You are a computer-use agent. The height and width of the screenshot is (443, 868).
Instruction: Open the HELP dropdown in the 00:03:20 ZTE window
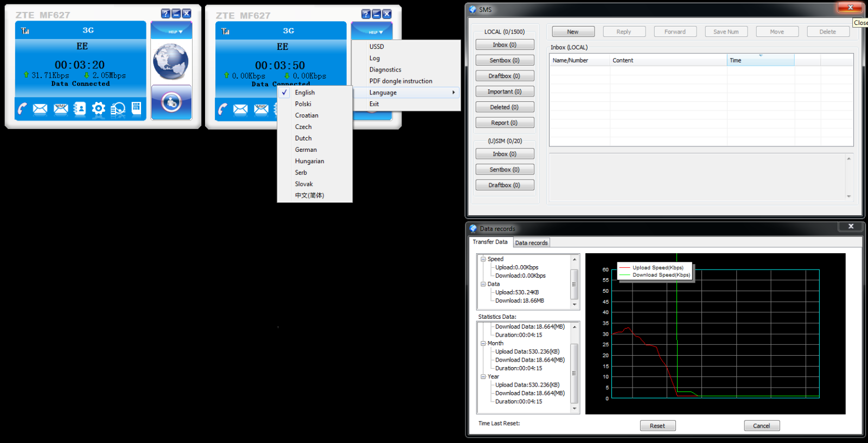pos(171,31)
